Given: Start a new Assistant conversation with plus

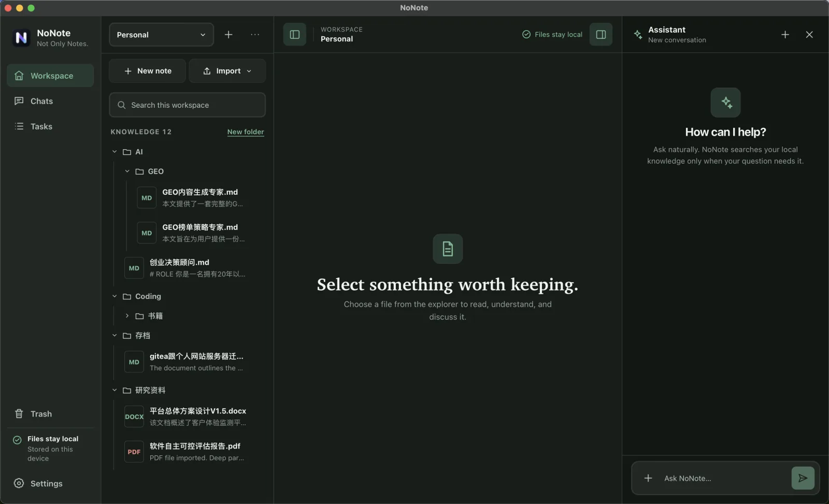Looking at the screenshot, I should click(x=785, y=35).
